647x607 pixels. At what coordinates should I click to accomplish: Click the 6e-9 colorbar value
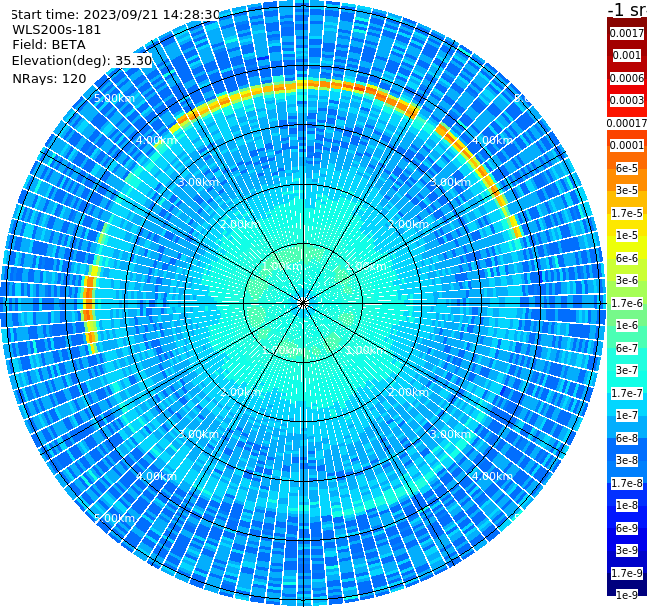627,528
